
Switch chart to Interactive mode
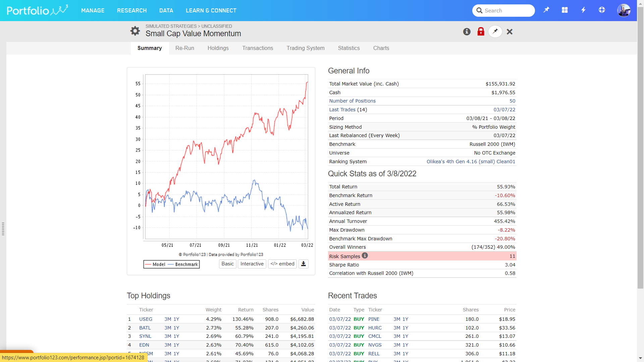click(x=252, y=264)
